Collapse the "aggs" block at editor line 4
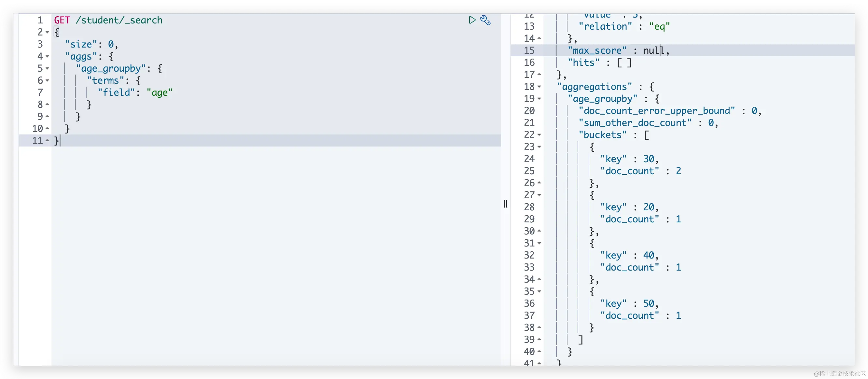Image resolution: width=868 pixels, height=379 pixels. click(47, 56)
